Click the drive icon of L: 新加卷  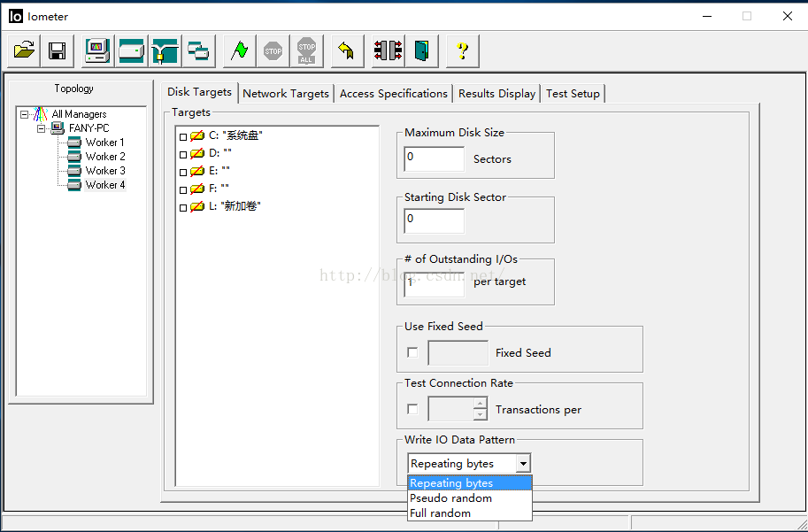[x=197, y=207]
